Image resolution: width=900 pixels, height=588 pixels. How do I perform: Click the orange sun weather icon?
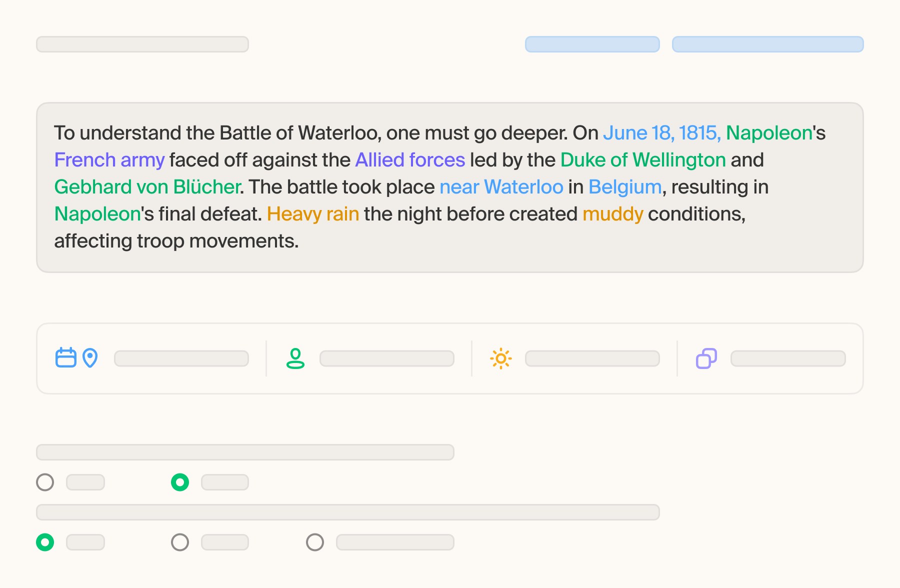500,358
